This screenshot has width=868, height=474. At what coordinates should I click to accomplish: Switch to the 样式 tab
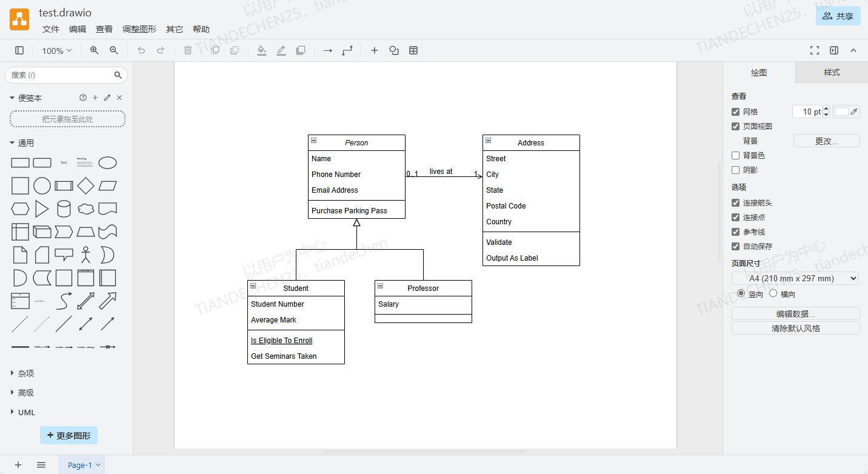832,72
